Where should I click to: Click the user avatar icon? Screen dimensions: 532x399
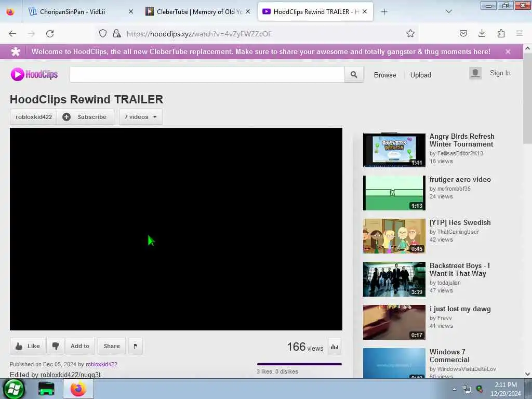pos(475,73)
